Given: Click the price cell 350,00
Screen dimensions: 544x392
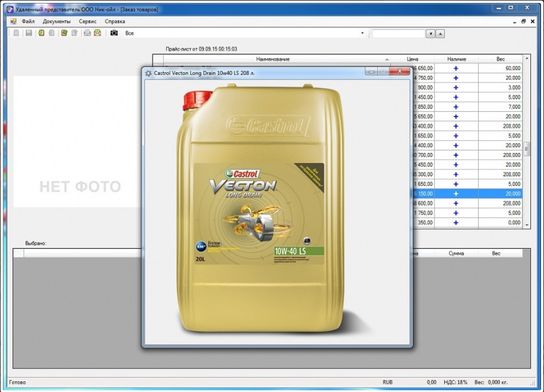Looking at the screenshot, I should coord(425,223).
